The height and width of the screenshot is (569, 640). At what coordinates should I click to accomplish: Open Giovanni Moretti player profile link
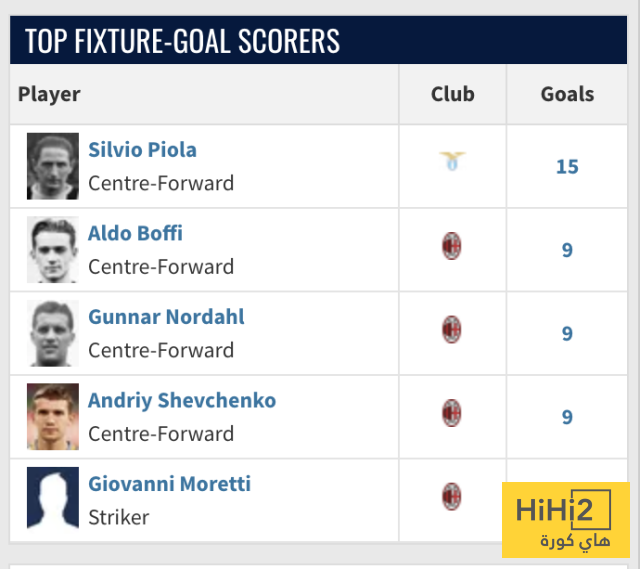[x=169, y=484]
